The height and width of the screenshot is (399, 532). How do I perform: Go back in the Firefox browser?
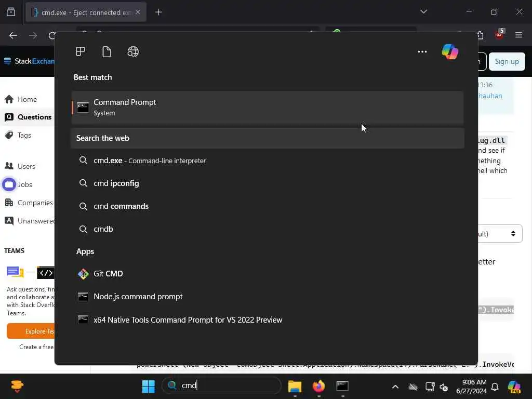[13, 35]
